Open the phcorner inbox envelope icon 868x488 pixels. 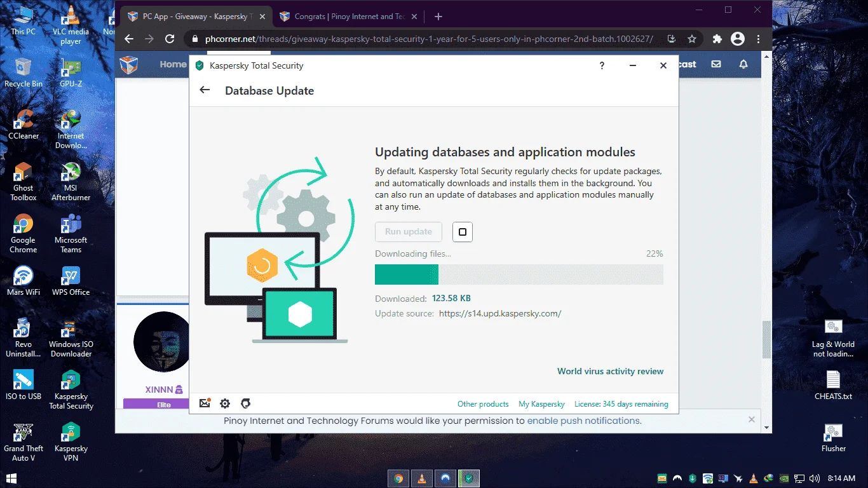pos(716,64)
